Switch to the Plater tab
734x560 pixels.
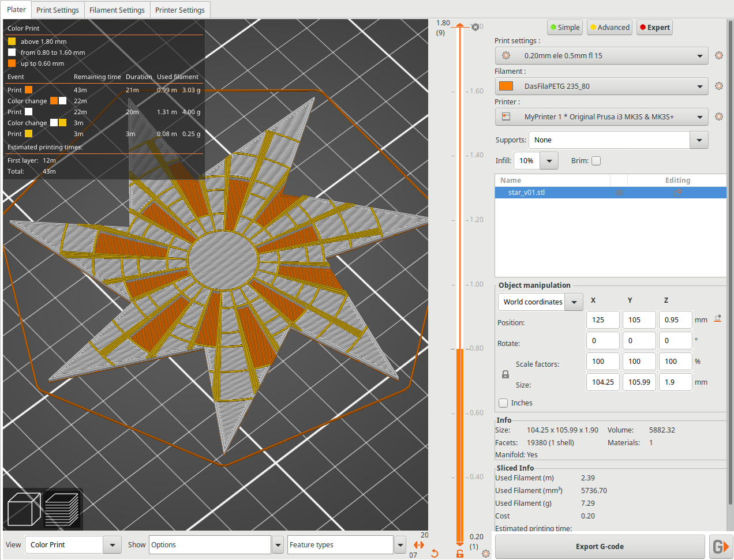tap(16, 10)
